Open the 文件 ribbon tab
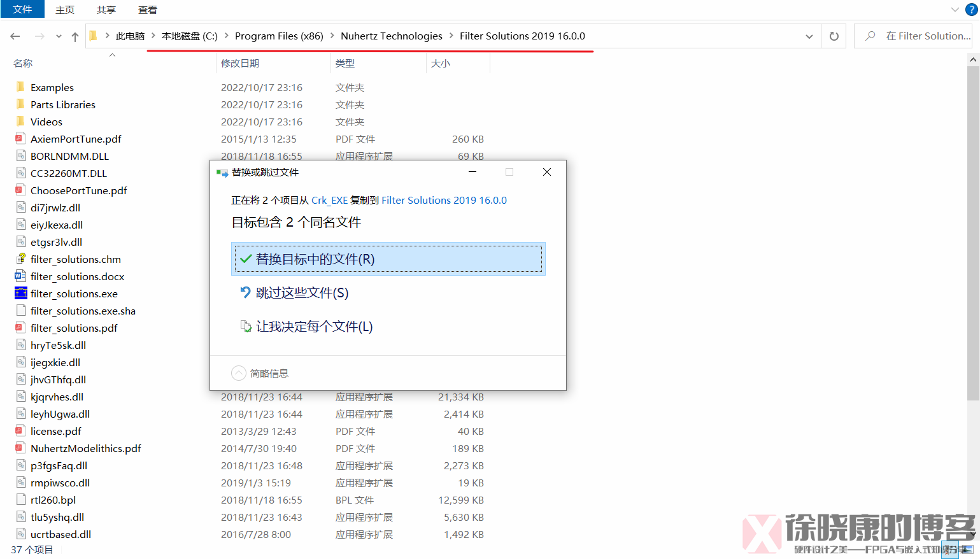 tap(22, 10)
